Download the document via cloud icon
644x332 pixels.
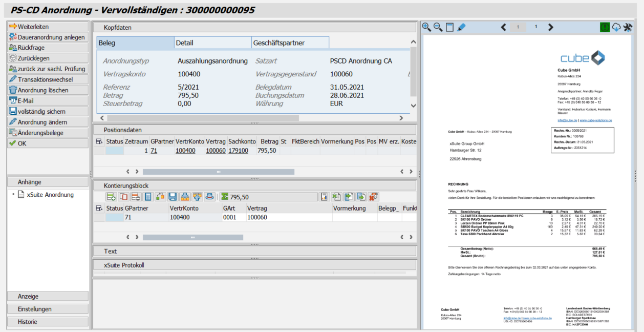(x=616, y=27)
